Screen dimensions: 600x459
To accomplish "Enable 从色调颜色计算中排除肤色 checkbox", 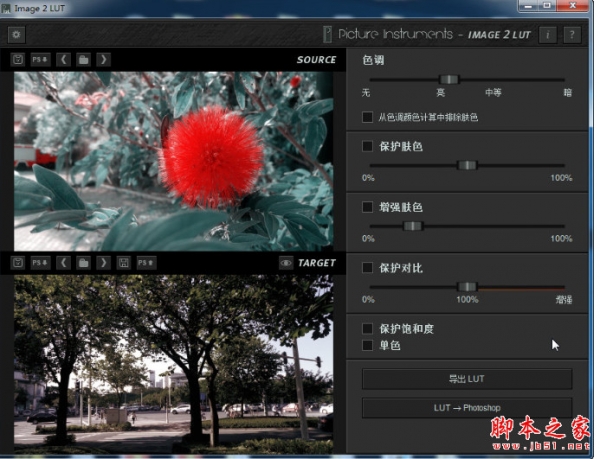I will tap(368, 117).
